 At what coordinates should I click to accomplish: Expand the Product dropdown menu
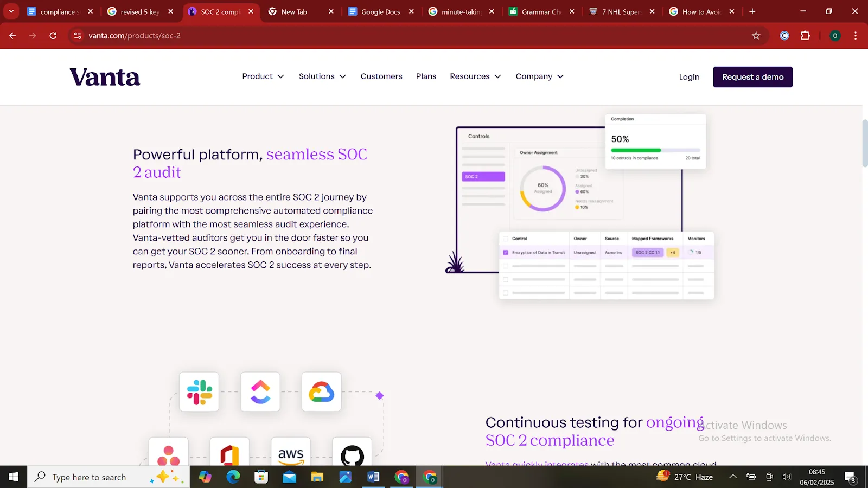coord(263,76)
